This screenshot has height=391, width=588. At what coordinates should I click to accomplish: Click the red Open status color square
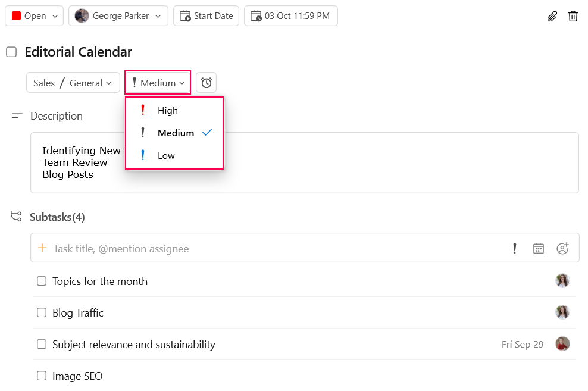[16, 15]
